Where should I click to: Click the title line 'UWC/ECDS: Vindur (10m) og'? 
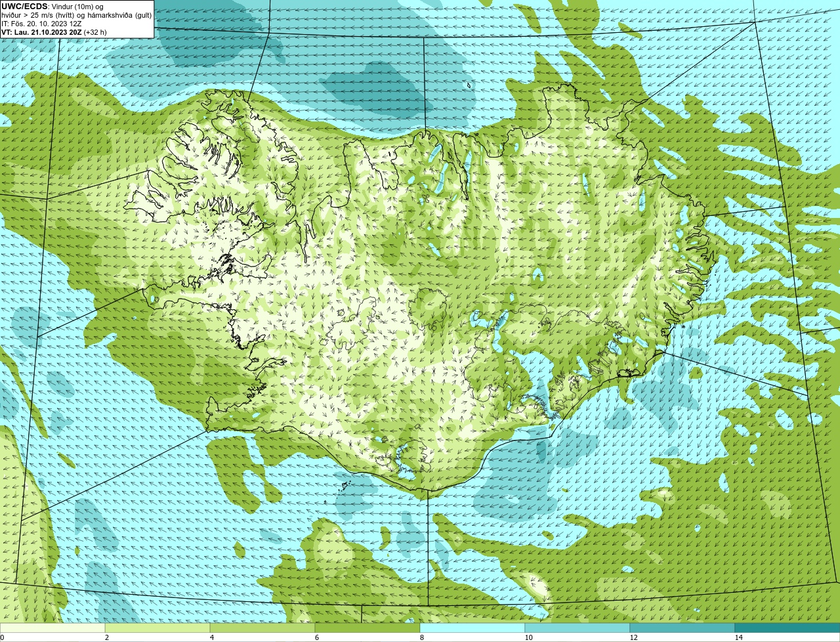(52, 6)
